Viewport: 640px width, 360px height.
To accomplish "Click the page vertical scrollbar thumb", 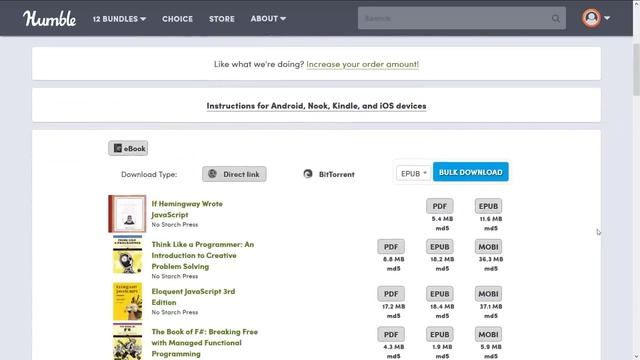I will (x=636, y=70).
